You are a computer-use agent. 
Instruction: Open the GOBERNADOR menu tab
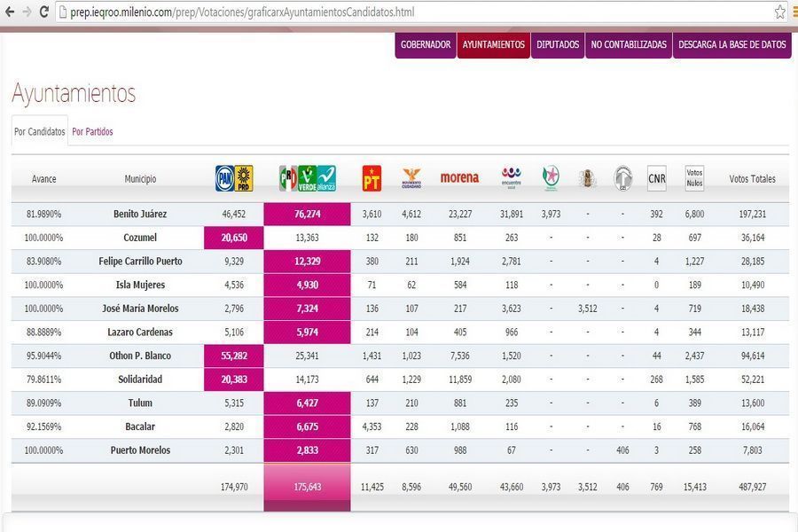(x=426, y=45)
